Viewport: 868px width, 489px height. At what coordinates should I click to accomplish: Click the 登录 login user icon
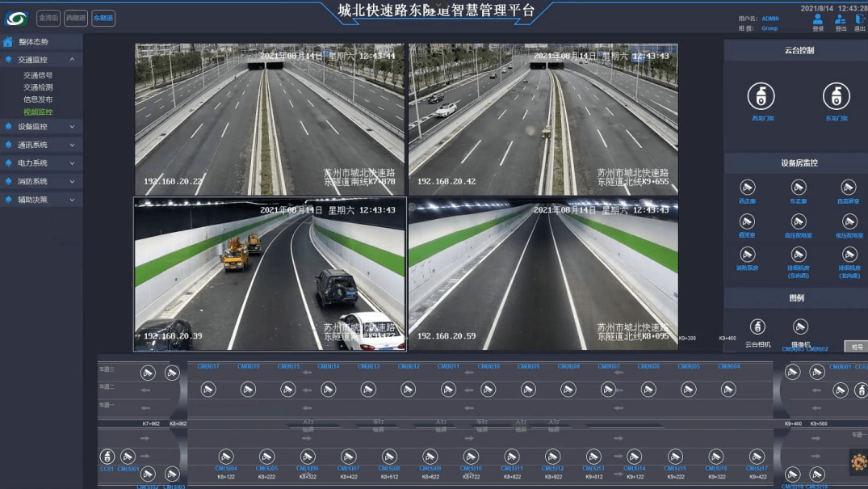818,19
